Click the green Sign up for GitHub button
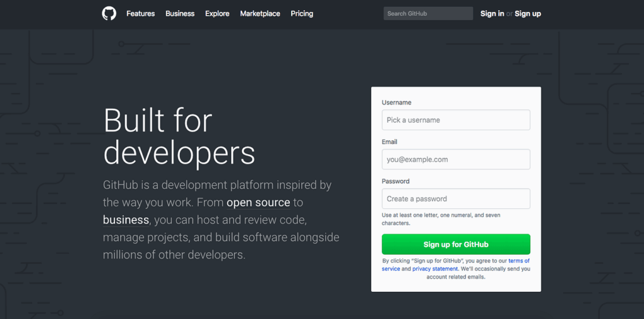 (x=456, y=245)
